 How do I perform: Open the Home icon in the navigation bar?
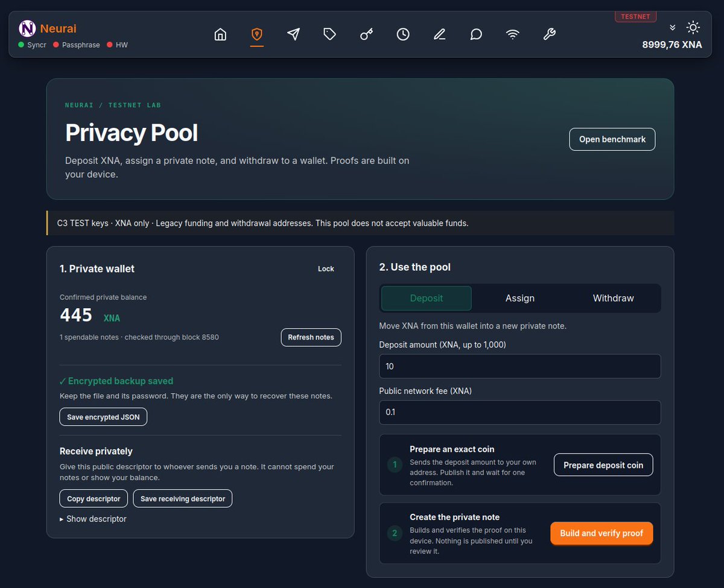pyautogui.click(x=221, y=34)
